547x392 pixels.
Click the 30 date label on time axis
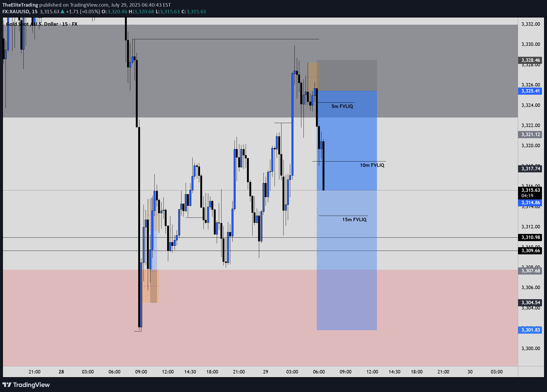pyautogui.click(x=470, y=372)
